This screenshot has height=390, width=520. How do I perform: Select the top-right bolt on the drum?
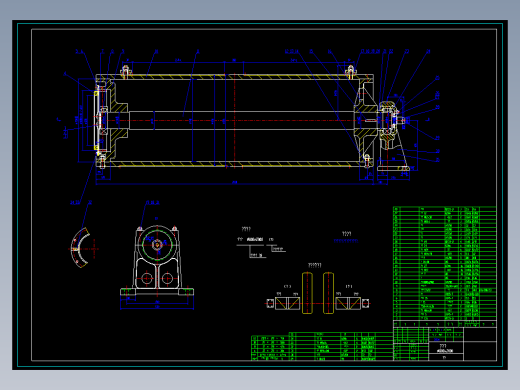pos(350,72)
